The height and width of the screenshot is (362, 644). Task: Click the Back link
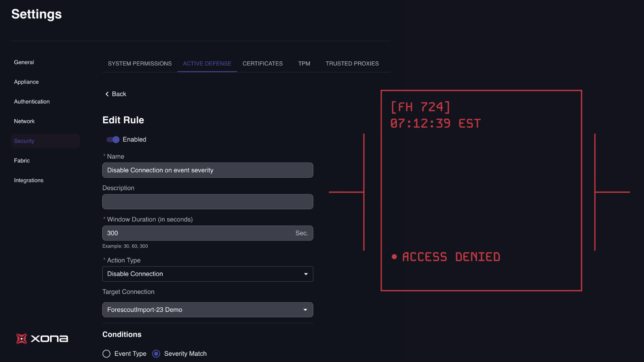pyautogui.click(x=119, y=94)
